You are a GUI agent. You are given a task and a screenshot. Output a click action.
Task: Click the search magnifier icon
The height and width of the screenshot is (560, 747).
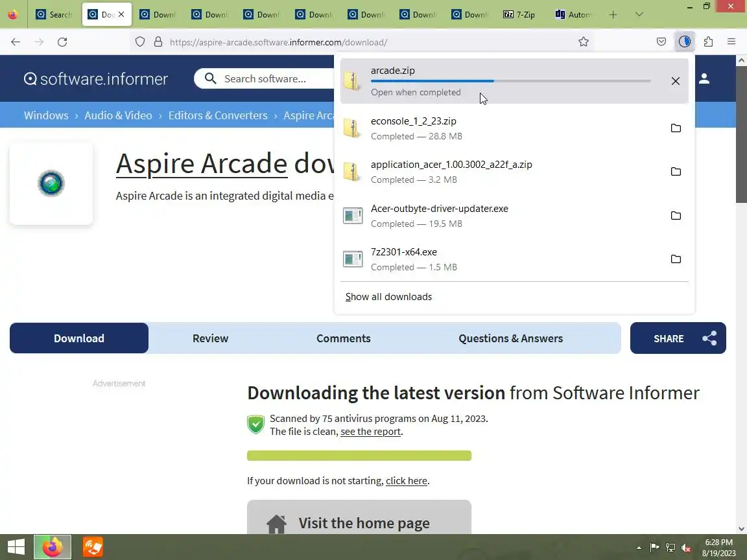(x=210, y=78)
